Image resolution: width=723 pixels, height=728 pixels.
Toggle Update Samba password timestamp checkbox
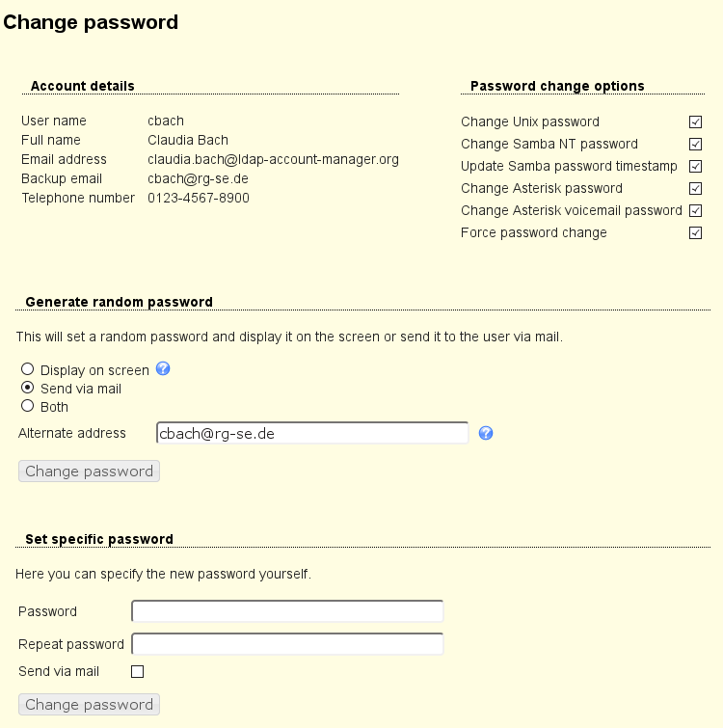pos(695,166)
